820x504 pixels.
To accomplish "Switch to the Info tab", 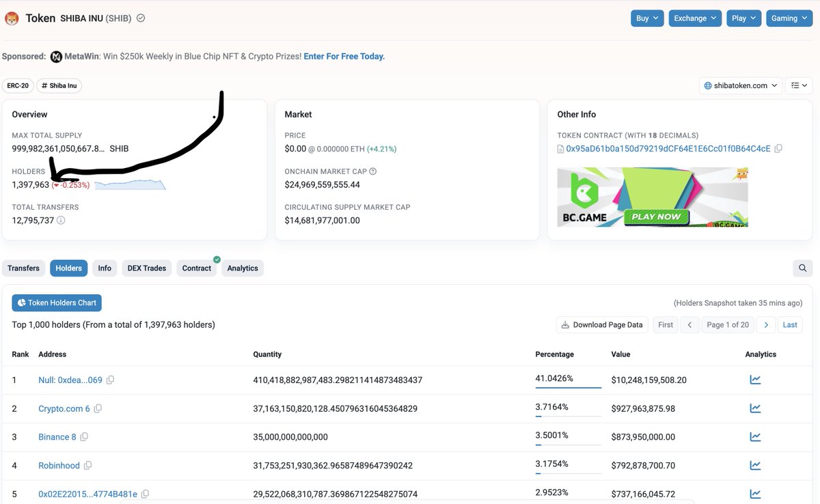I will click(x=105, y=268).
